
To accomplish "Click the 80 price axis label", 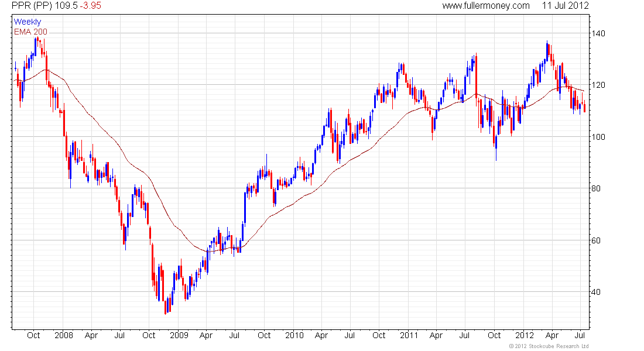I will pos(597,188).
